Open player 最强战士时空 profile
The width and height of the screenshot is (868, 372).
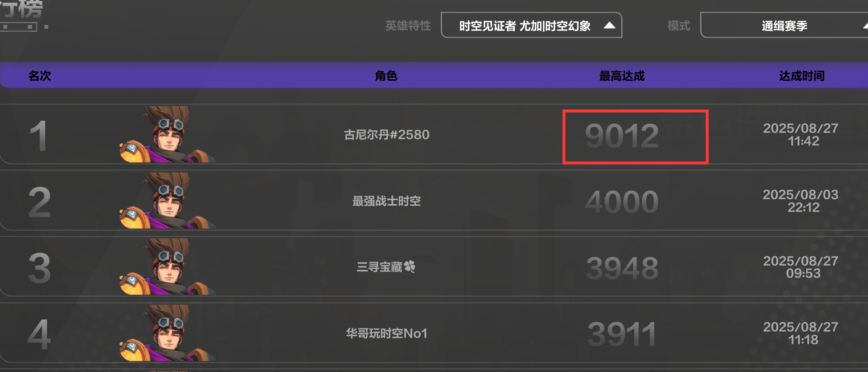click(x=387, y=201)
